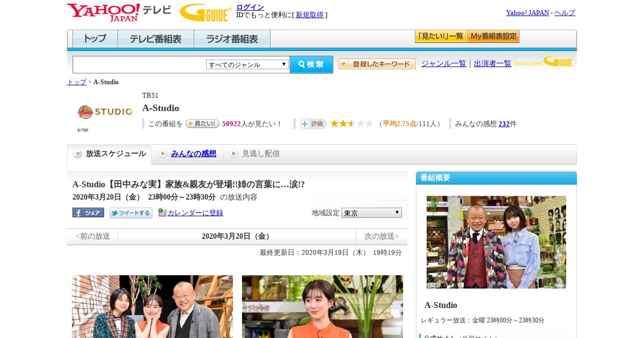Viewport: 644px width, 338px height.
Task: Open the right photo of woman in orange
Action: coord(323,306)
